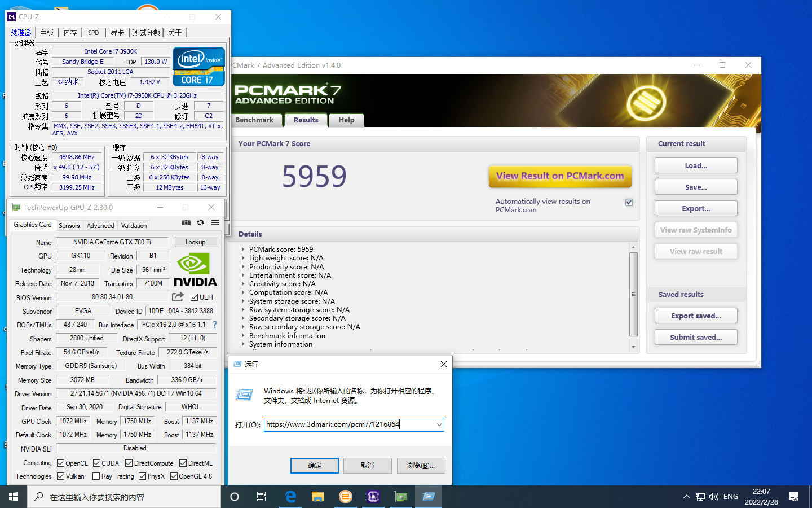The width and height of the screenshot is (812, 508).
Task: Toggle the Ray Tracing checkbox
Action: tap(96, 476)
